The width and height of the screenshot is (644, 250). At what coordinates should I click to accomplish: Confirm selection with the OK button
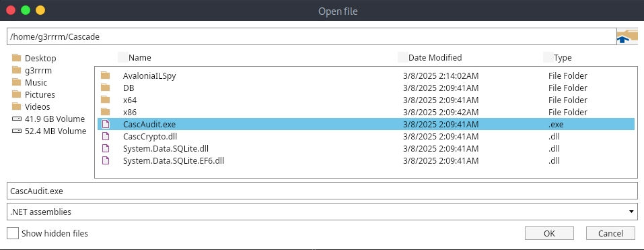pos(549,234)
